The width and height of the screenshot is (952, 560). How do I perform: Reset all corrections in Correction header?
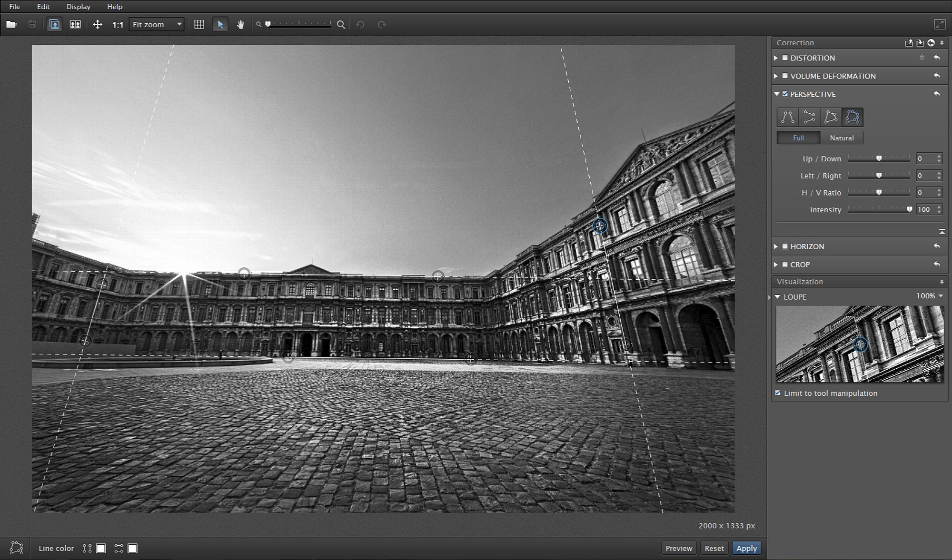(931, 43)
